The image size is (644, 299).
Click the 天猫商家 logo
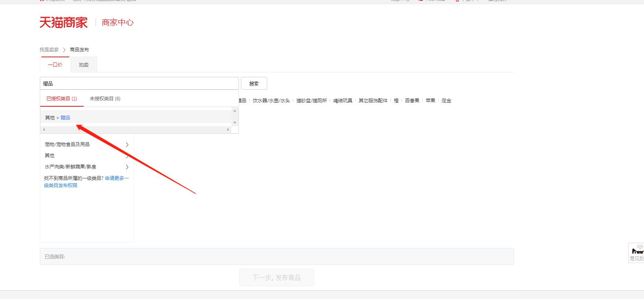click(63, 23)
